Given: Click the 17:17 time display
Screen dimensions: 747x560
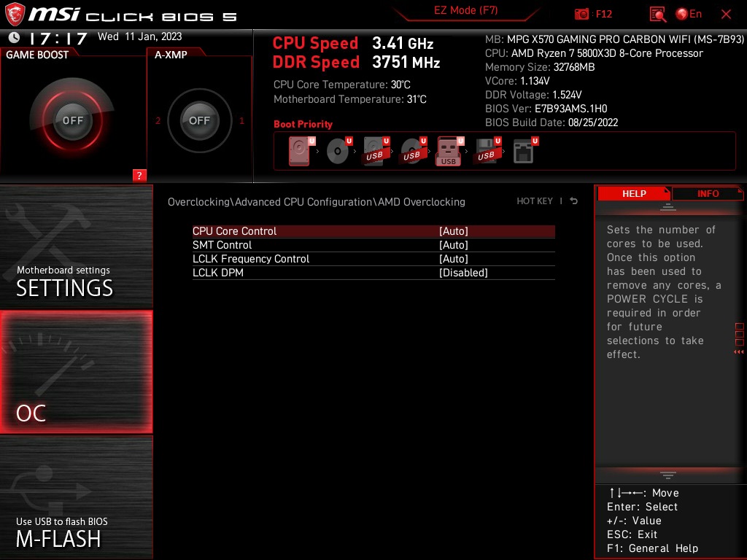Looking at the screenshot, I should 58,38.
